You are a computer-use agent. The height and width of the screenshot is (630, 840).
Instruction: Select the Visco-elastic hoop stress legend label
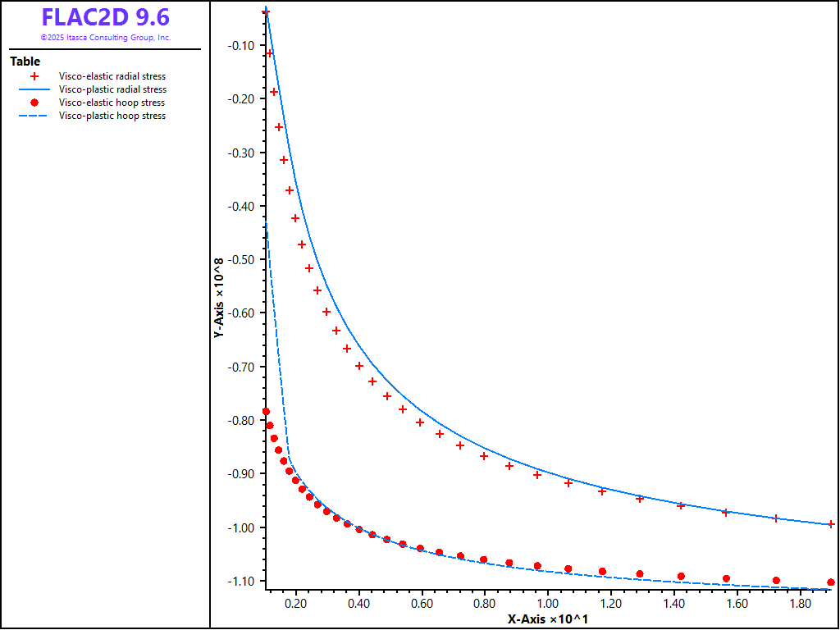(x=112, y=103)
